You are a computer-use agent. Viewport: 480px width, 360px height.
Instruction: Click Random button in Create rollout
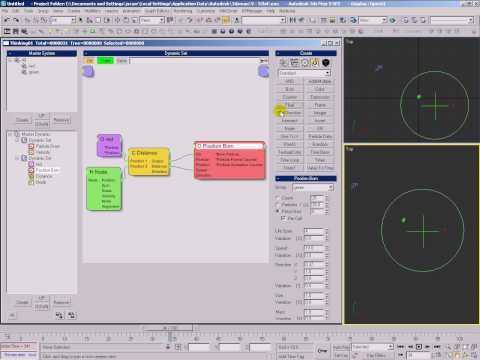pos(320,144)
